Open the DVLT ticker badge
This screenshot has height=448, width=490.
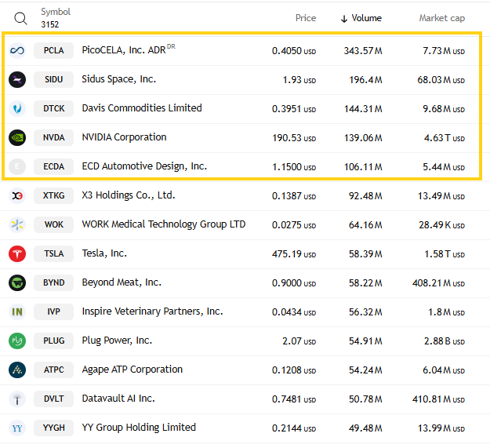(x=54, y=399)
